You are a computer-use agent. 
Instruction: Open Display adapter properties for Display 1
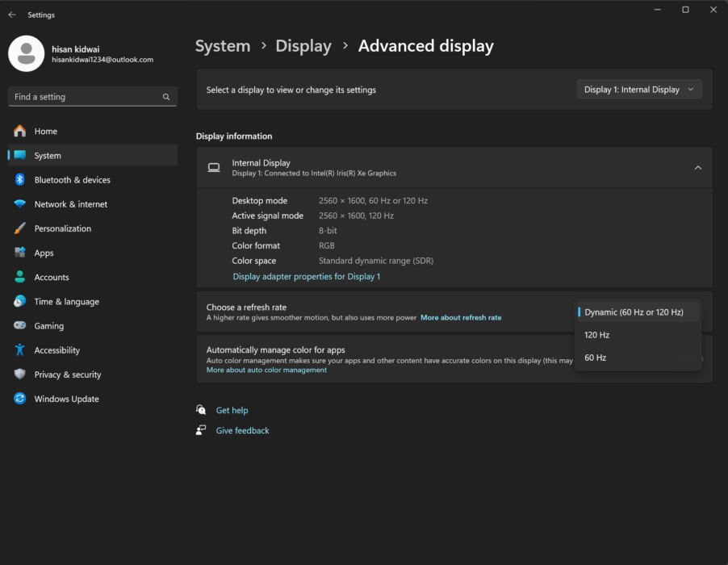pyautogui.click(x=307, y=276)
